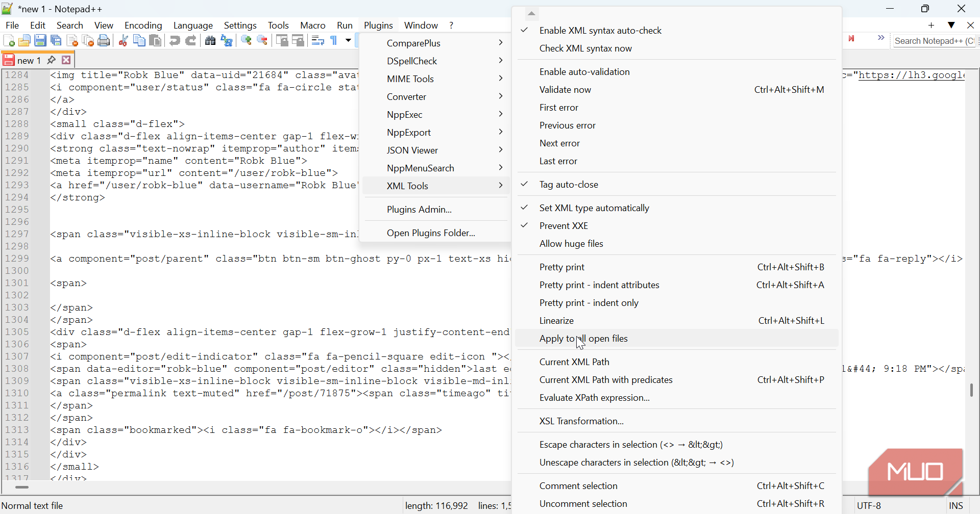980x514 pixels.
Task: Click the red bookmark toolbar icon
Action: (851, 39)
